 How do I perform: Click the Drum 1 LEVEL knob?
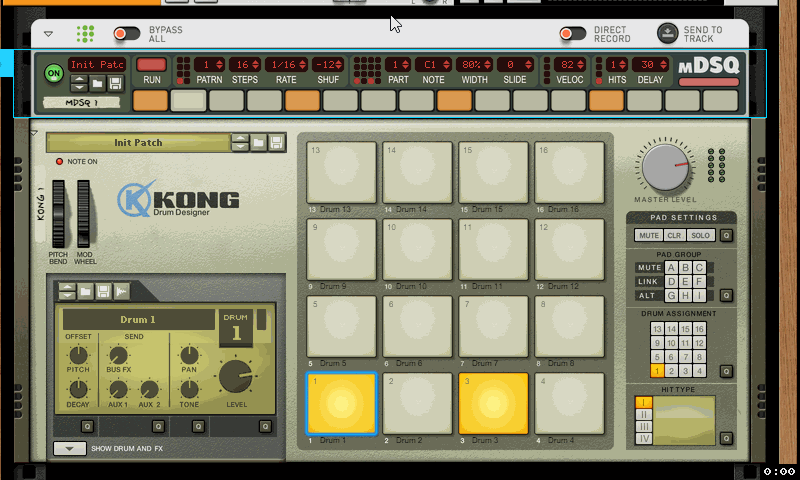coord(236,377)
